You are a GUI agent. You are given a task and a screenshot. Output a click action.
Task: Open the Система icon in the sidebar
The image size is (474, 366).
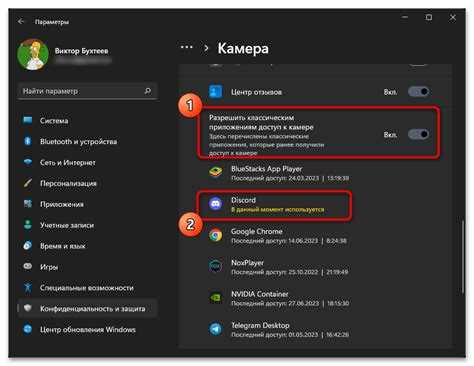28,120
